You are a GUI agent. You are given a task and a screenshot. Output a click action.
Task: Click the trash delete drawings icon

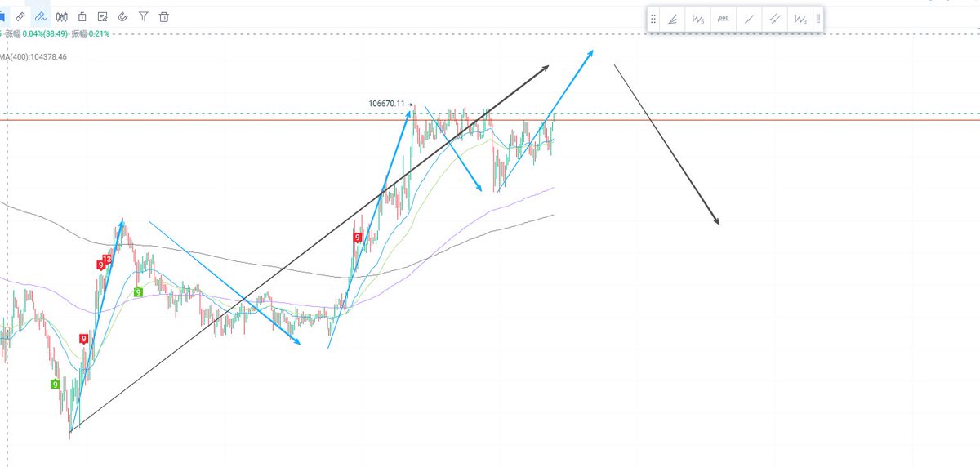[164, 16]
